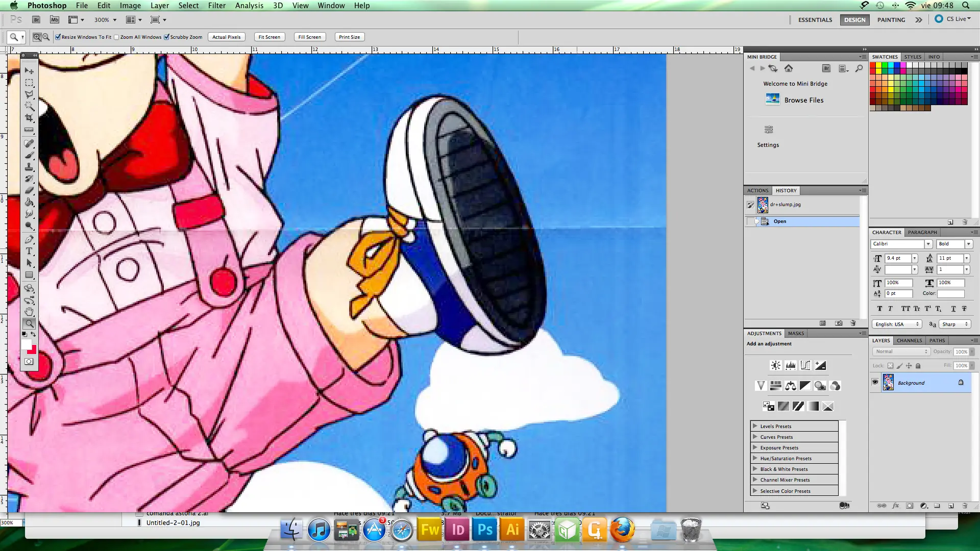Toggle Resize Windows To Fit checkbox
This screenshot has width=980, height=551.
(x=58, y=37)
